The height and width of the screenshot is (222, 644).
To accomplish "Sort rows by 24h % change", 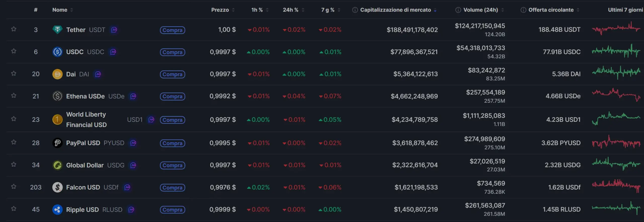I will point(291,10).
